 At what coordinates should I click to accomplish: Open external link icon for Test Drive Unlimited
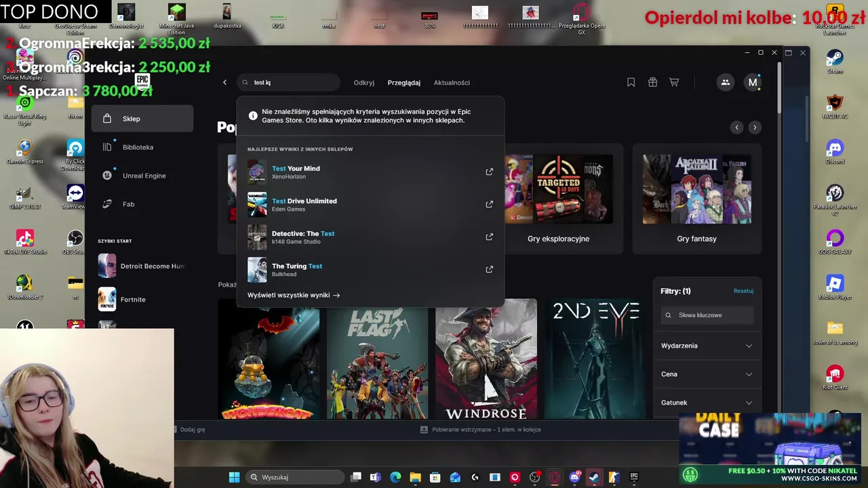coord(489,205)
